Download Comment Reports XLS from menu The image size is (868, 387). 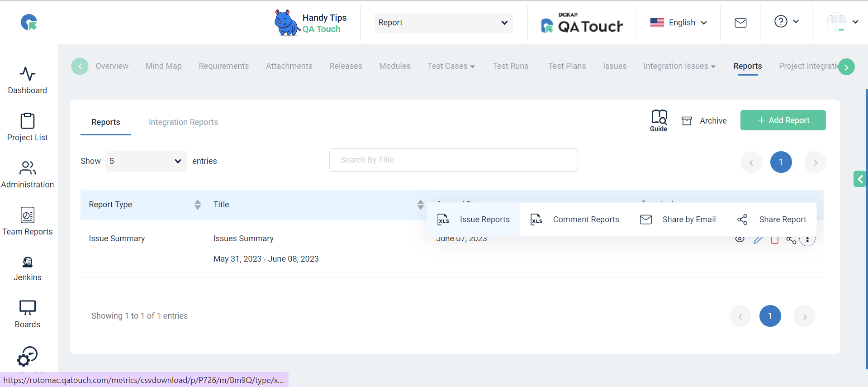point(574,220)
